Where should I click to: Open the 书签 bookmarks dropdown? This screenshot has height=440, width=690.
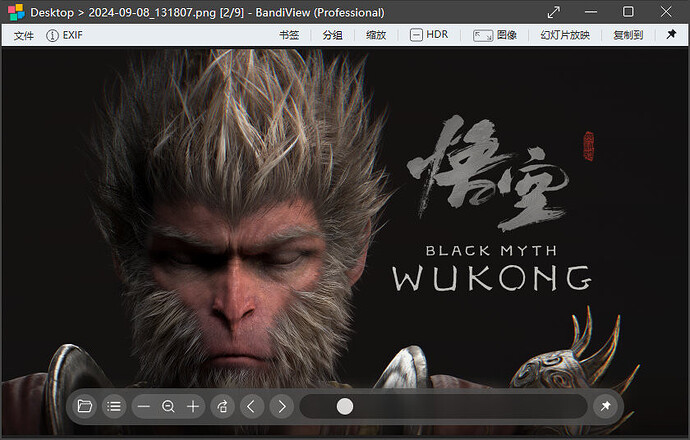[x=290, y=34]
